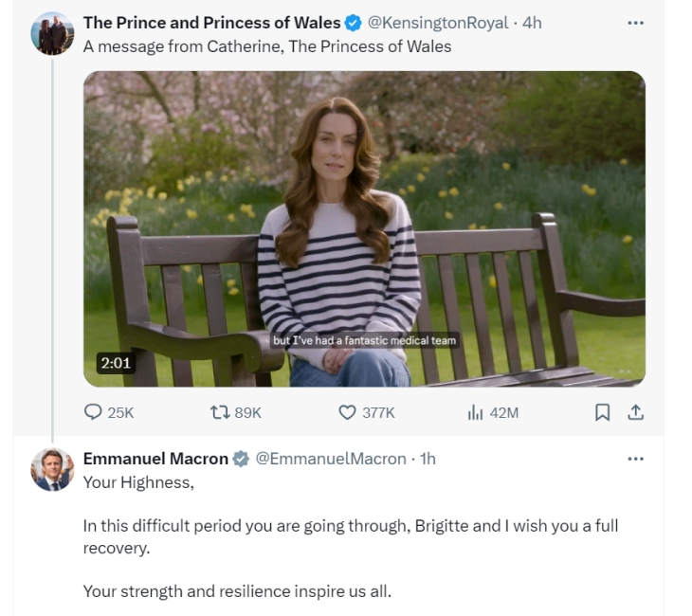Open more options on Emmanuel Macron reply

tap(635, 459)
